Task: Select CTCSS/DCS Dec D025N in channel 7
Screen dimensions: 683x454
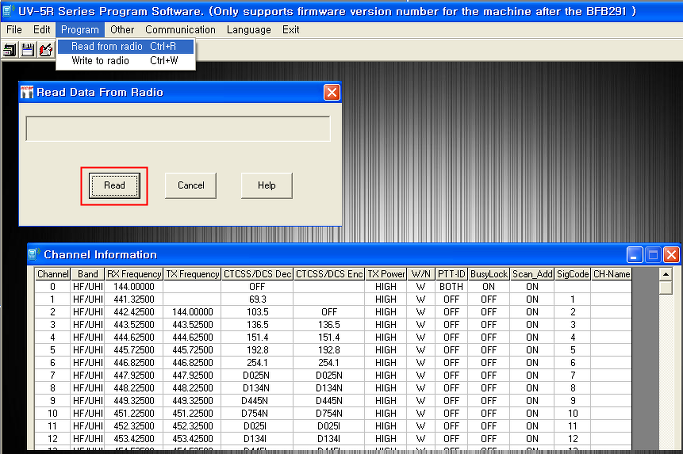Action: pos(257,375)
